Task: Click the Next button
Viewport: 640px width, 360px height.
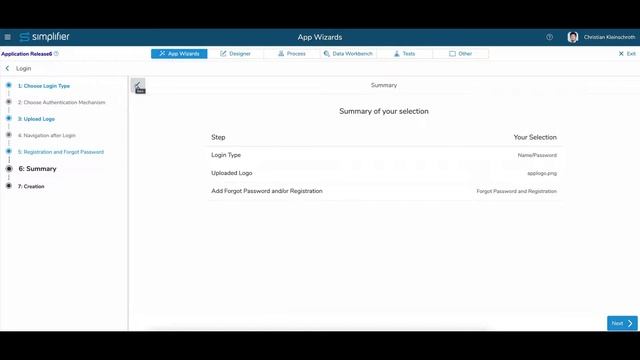Action: click(622, 323)
